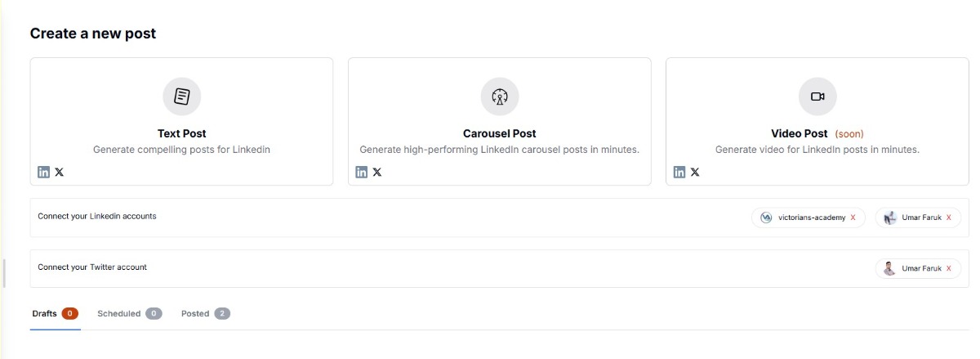Click the Video Post title

799,133
